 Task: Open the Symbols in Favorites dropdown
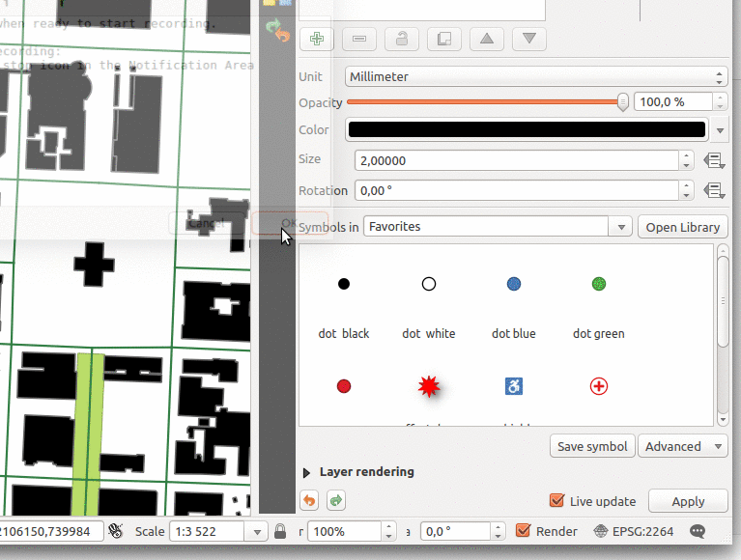499,227
